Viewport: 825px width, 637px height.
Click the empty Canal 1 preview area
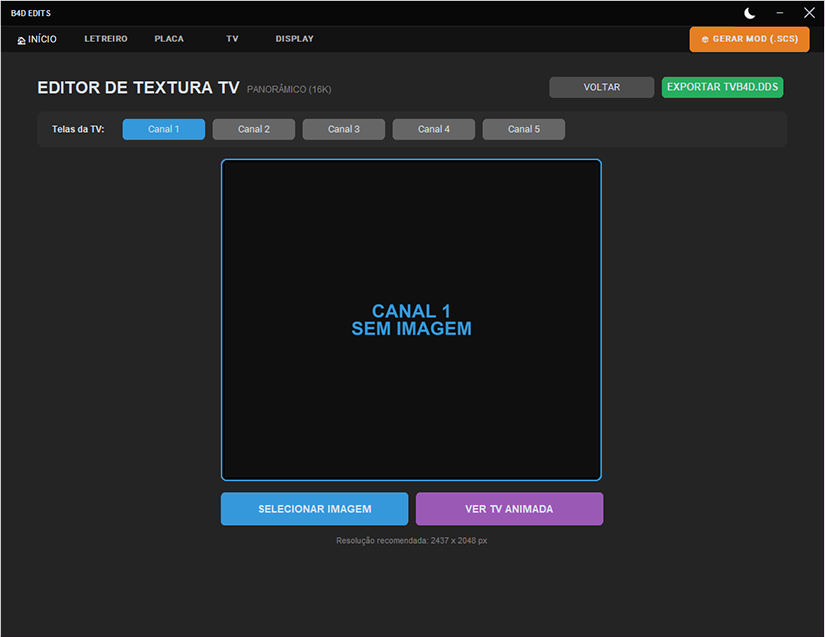point(411,320)
